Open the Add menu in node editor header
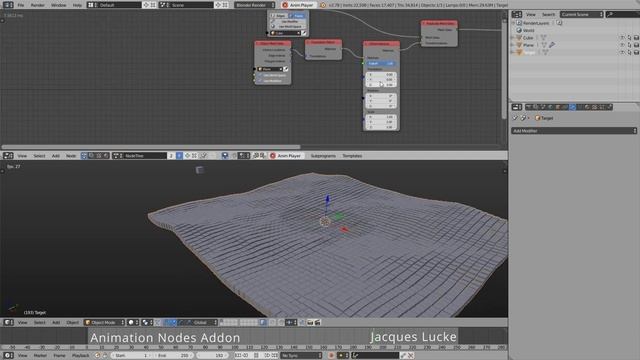640x360 pixels. point(56,156)
